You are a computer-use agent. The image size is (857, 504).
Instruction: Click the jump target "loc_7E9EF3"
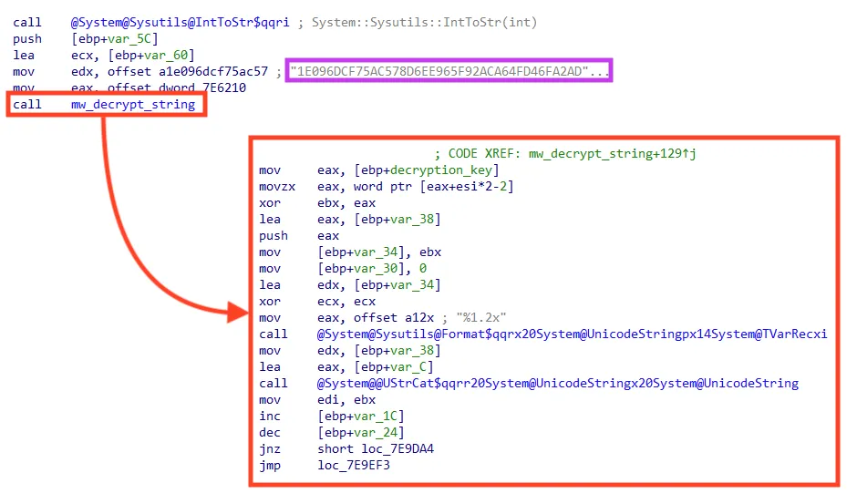[x=354, y=465]
